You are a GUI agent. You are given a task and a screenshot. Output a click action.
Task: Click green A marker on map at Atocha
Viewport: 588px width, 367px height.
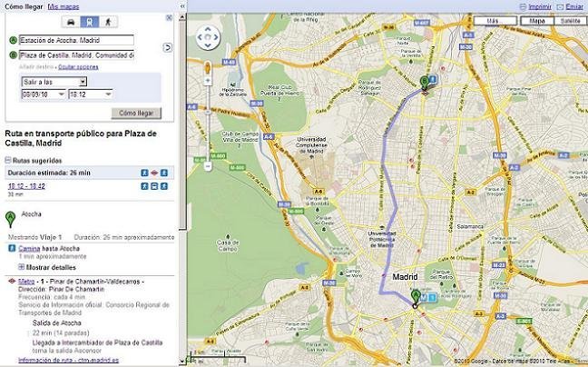coord(415,297)
